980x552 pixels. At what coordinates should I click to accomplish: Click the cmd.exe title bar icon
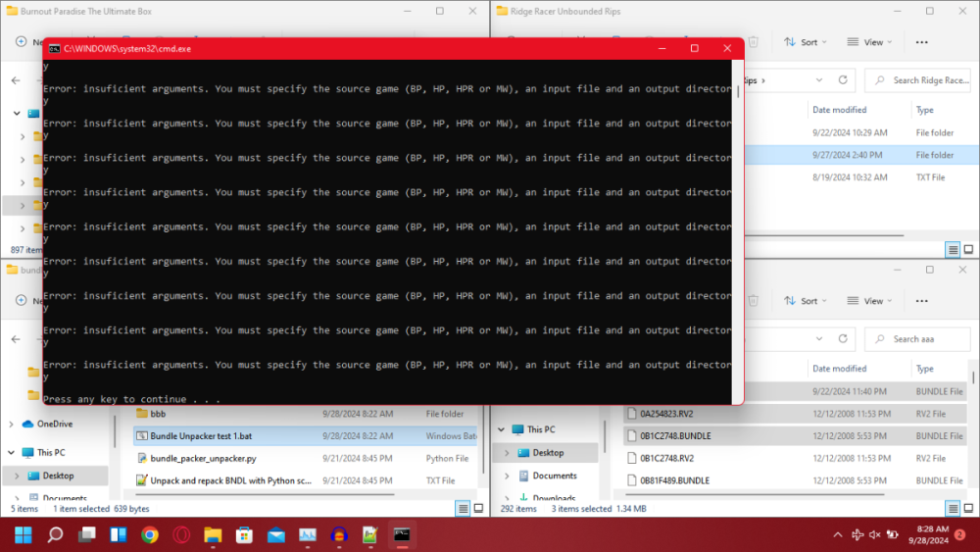[54, 49]
